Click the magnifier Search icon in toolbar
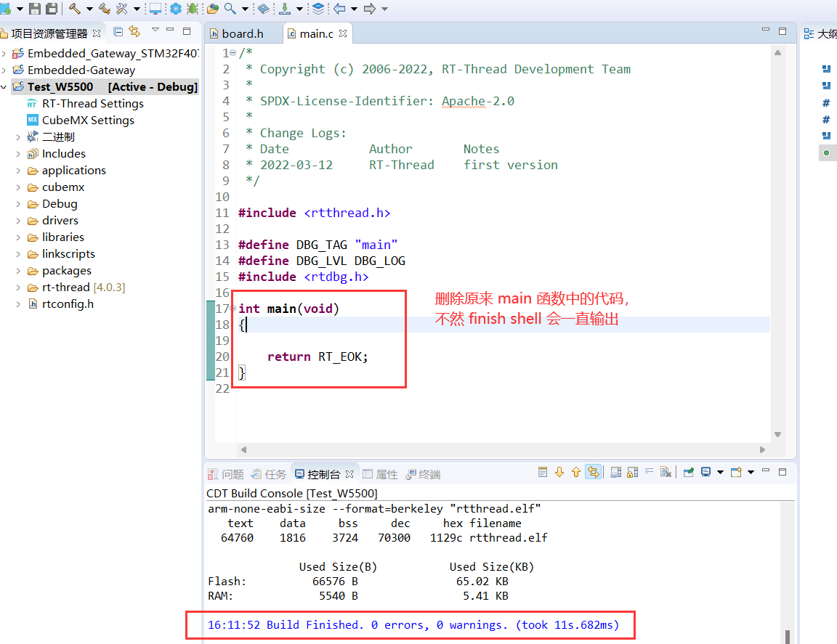Viewport: 837px width, 644px height. [230, 9]
